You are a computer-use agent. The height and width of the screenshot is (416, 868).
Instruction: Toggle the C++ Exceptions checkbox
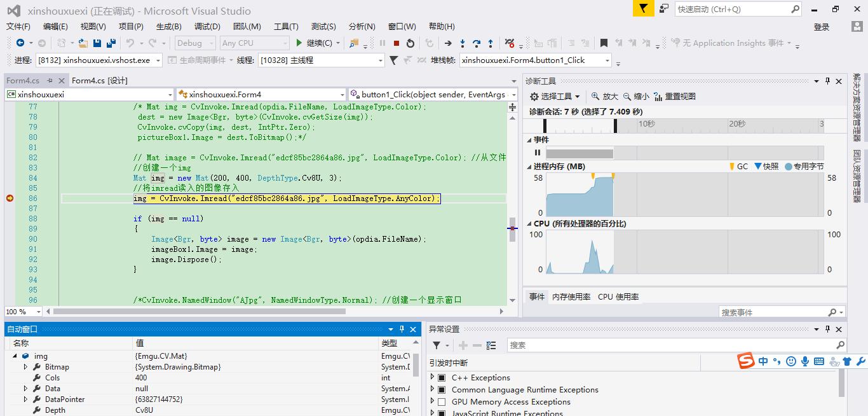point(442,378)
